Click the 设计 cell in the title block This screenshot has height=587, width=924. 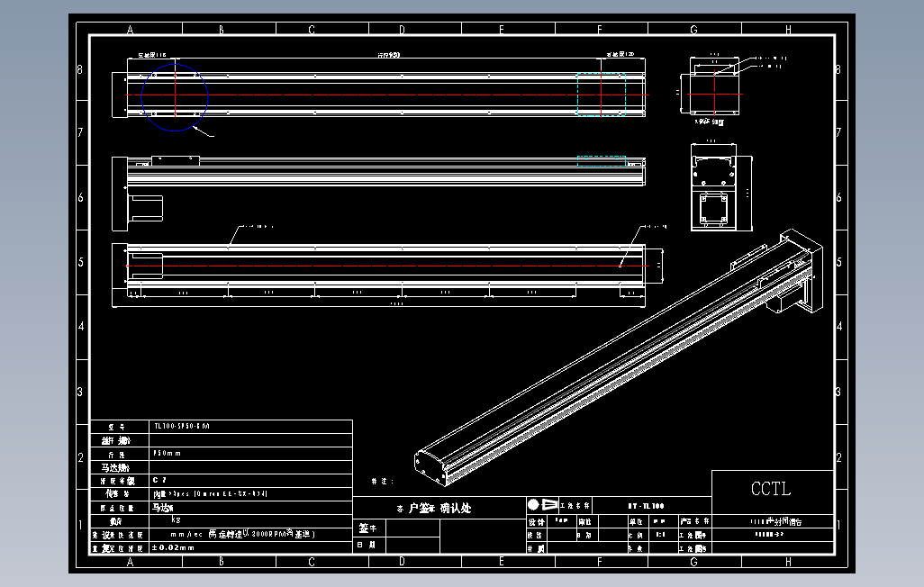(536, 522)
